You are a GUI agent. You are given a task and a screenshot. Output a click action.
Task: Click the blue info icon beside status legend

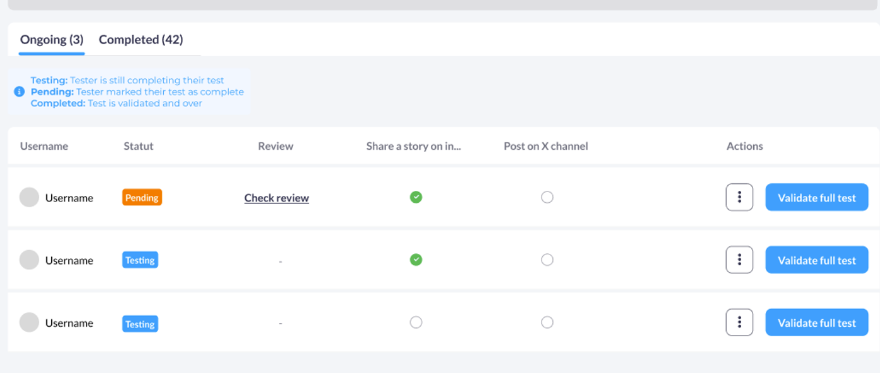point(19,91)
